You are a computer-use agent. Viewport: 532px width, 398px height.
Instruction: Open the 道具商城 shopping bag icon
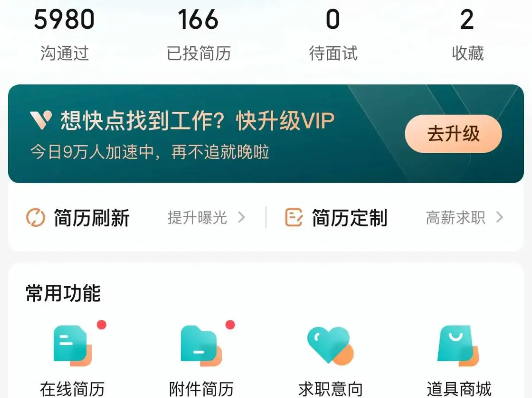(458, 345)
